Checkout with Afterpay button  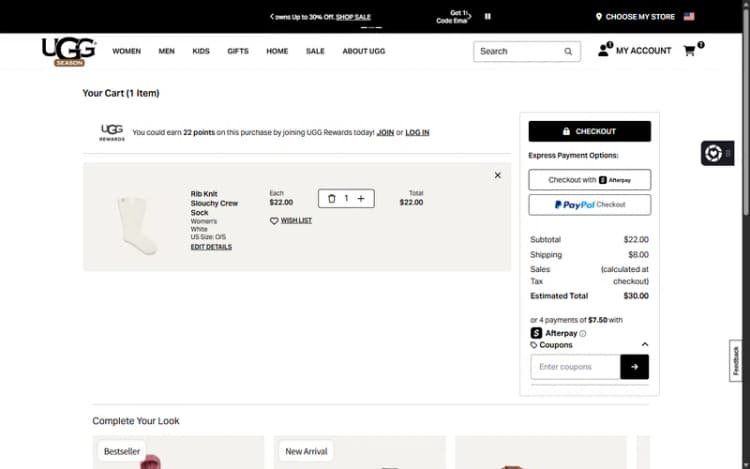tap(589, 180)
